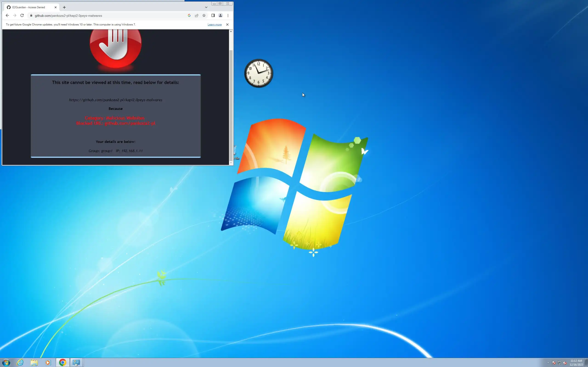The width and height of the screenshot is (588, 367).
Task: Toggle the muted speaker volume icon
Action: pyautogui.click(x=565, y=363)
